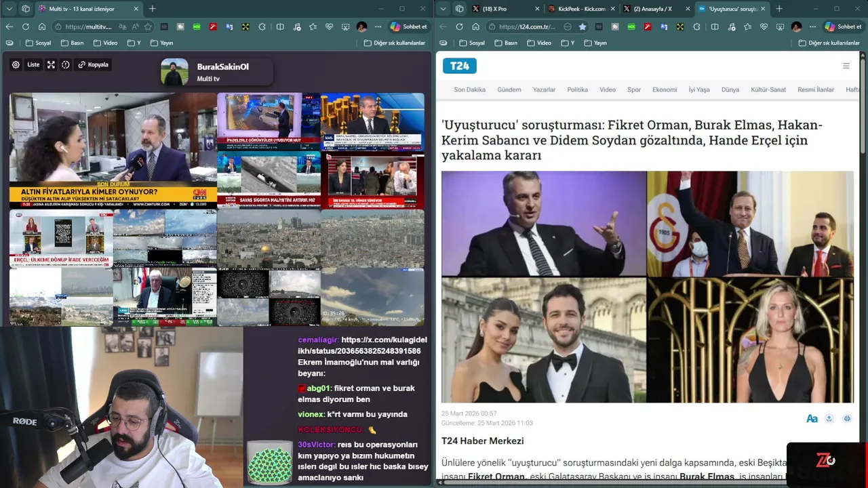Image resolution: width=868 pixels, height=488 pixels.
Task: Remove T24 page from favorites via filled star
Action: 583,26
